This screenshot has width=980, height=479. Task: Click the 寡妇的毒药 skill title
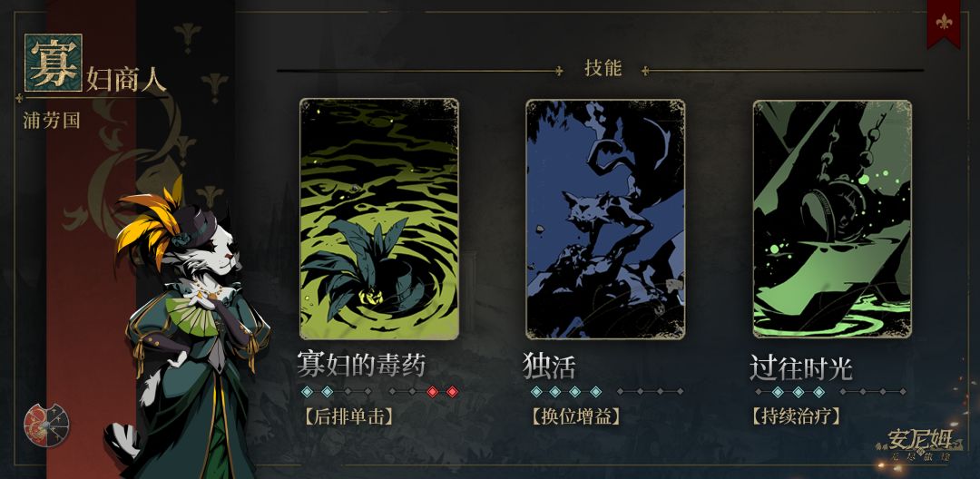pyautogui.click(x=362, y=365)
